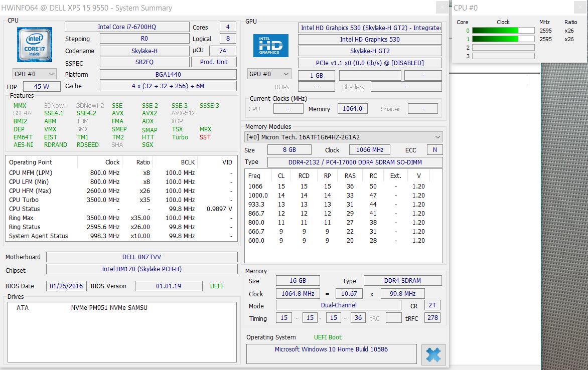588x370 pixels.
Task: Click the 1064.8 MHz memory clock field
Action: [x=298, y=293]
